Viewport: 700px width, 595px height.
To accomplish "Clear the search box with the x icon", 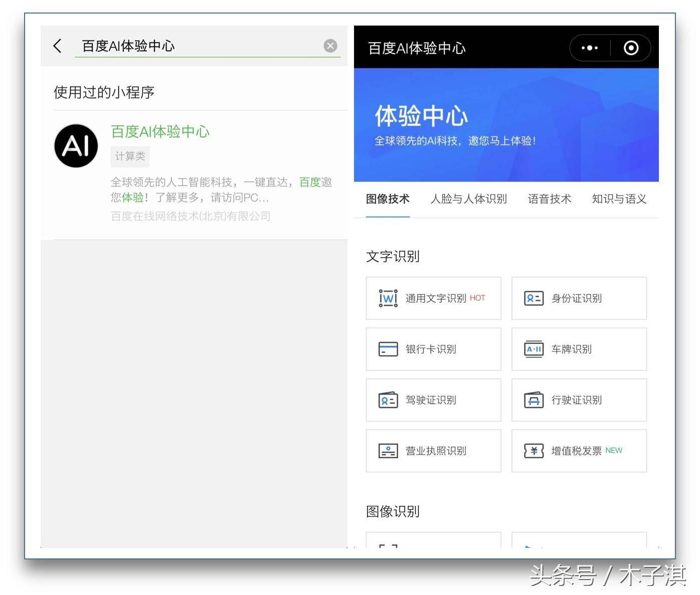I will [330, 46].
